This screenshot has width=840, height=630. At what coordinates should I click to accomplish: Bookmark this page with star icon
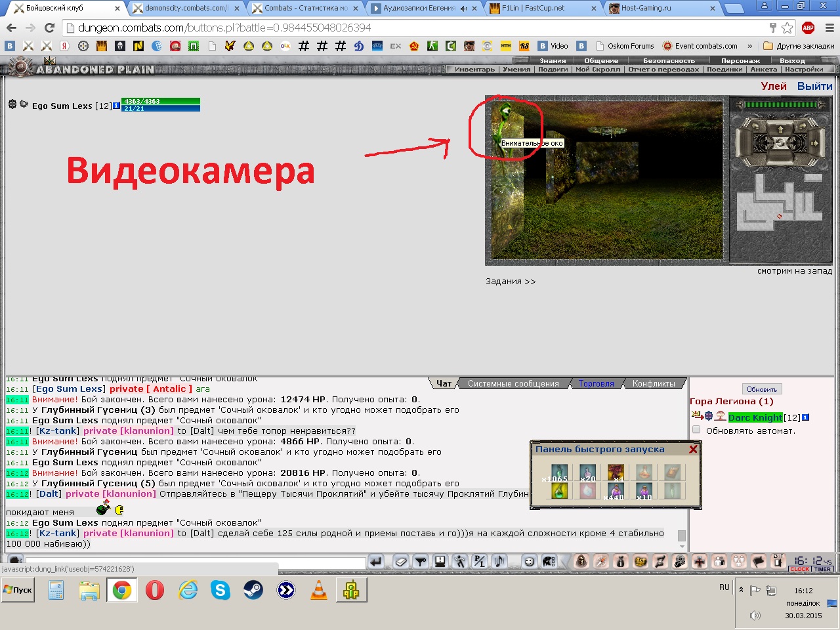[787, 28]
